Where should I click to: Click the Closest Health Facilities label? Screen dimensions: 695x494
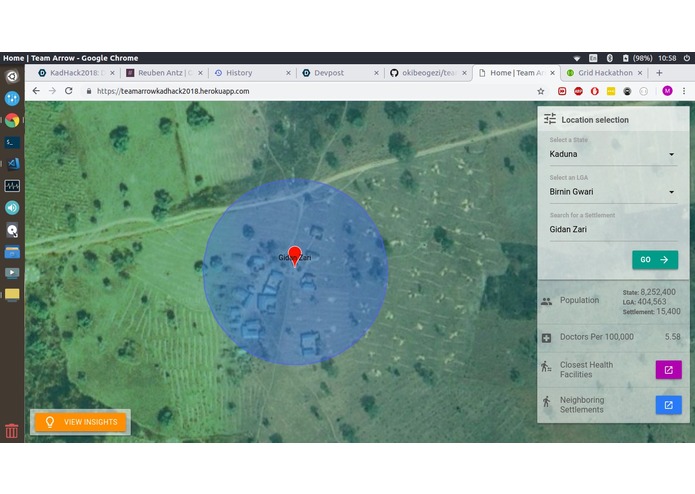[586, 370]
